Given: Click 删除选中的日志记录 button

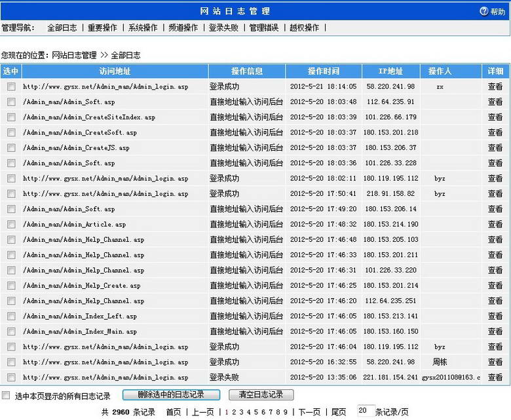Looking at the screenshot, I should click(x=171, y=395).
